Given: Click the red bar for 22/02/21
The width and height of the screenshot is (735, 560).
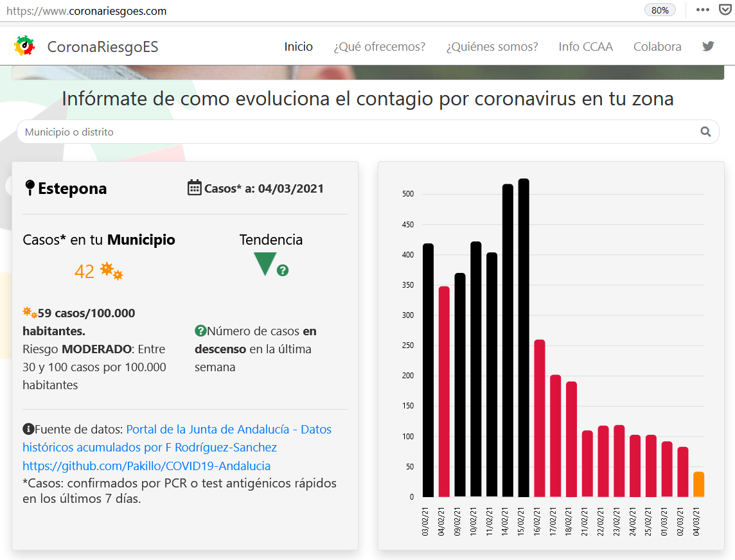Looking at the screenshot, I should click(603, 461).
